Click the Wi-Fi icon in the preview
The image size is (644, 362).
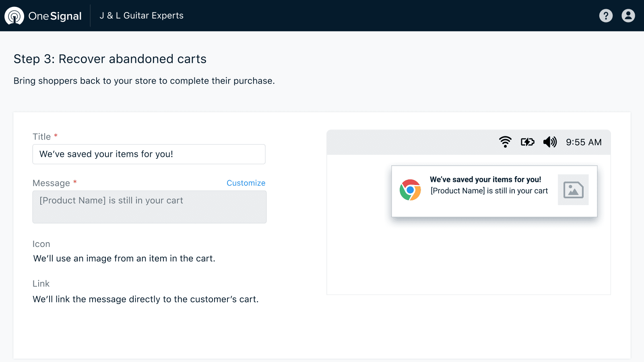tap(505, 142)
